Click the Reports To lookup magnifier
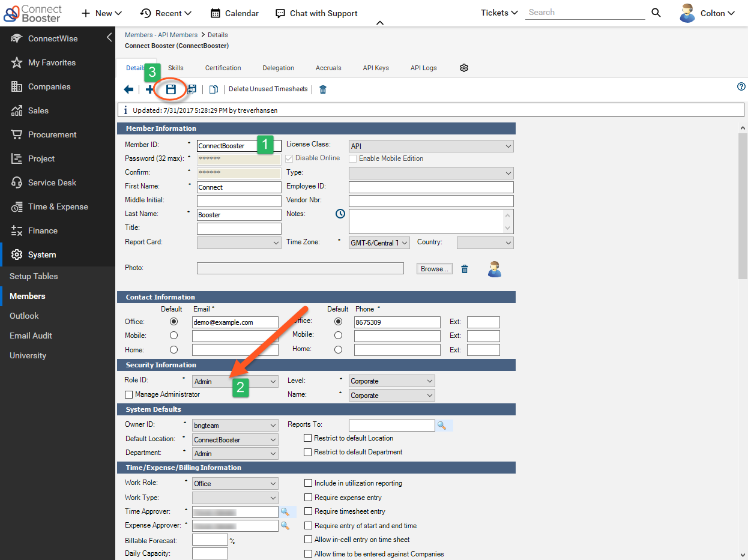Image resolution: width=748 pixels, height=560 pixels. click(x=441, y=425)
